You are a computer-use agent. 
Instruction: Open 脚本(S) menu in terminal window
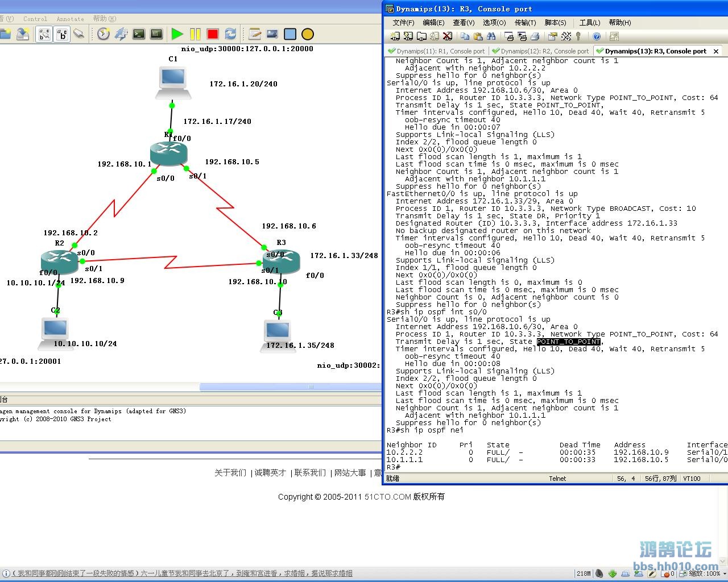(x=555, y=23)
